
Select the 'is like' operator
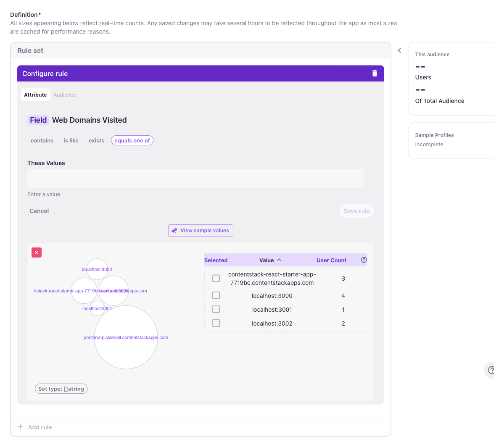[71, 140]
